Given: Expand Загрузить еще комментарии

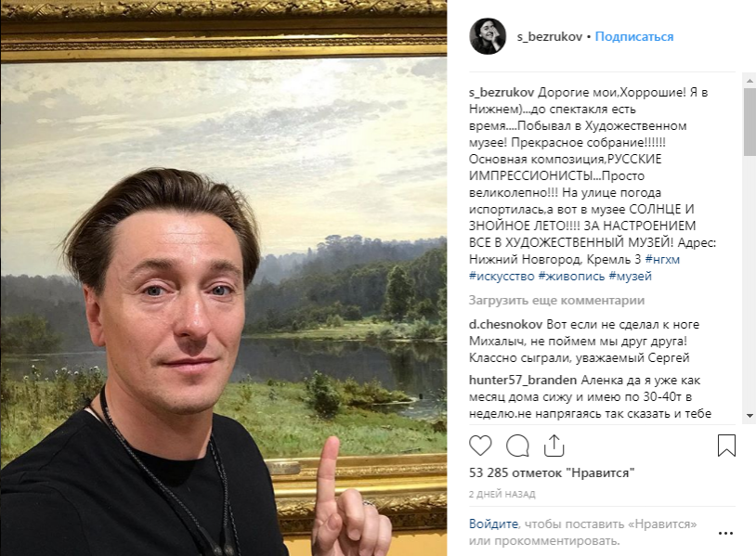Looking at the screenshot, I should pyautogui.click(x=556, y=301).
